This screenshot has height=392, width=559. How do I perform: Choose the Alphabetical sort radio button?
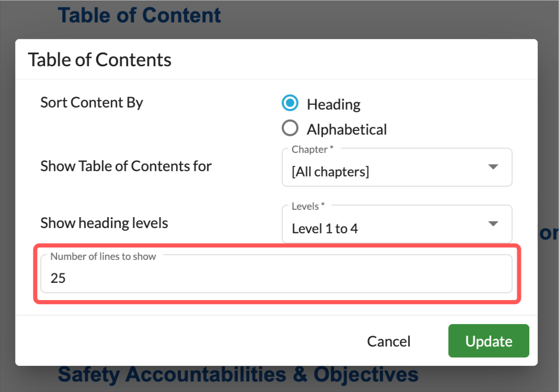coord(290,128)
